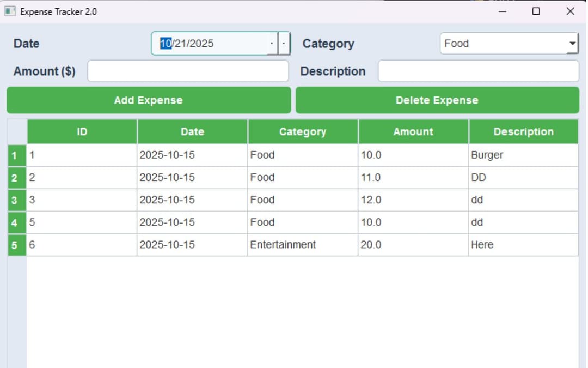
Task: Select row 5 using its row number
Action: coord(16,245)
